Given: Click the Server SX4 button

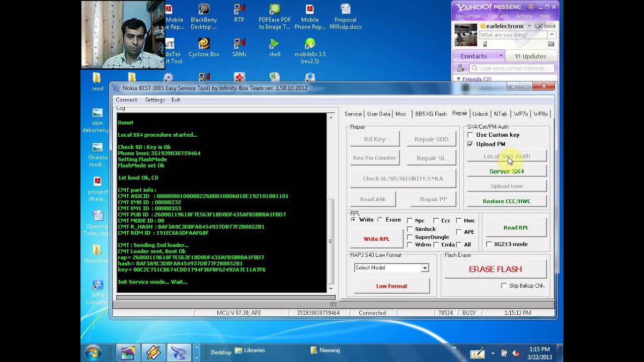Looking at the screenshot, I should pos(507,171).
